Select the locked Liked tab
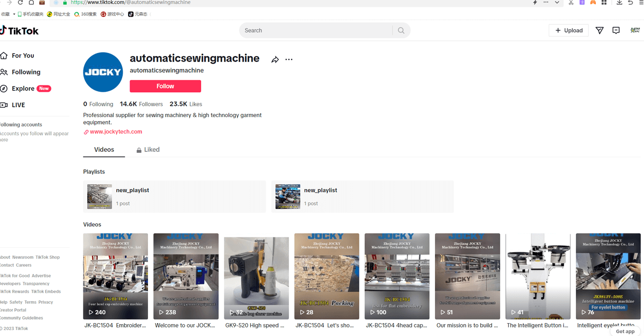This screenshot has height=336, width=644. coord(148,149)
